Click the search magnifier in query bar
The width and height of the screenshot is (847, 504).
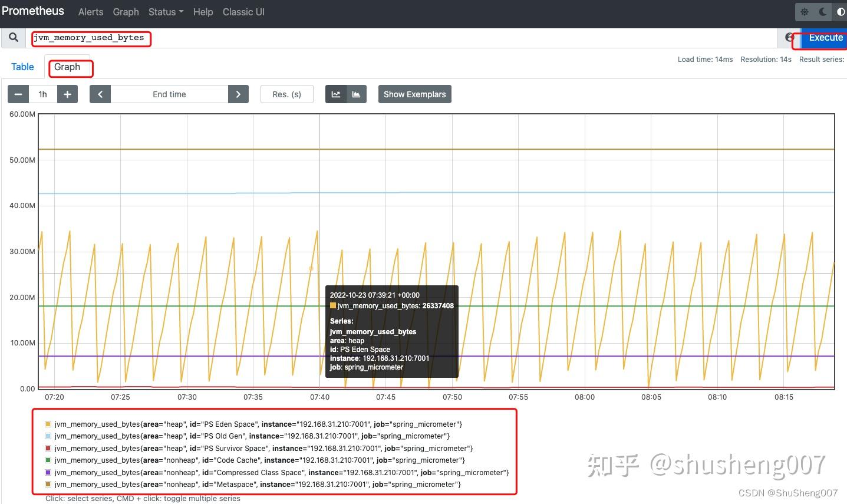point(13,37)
